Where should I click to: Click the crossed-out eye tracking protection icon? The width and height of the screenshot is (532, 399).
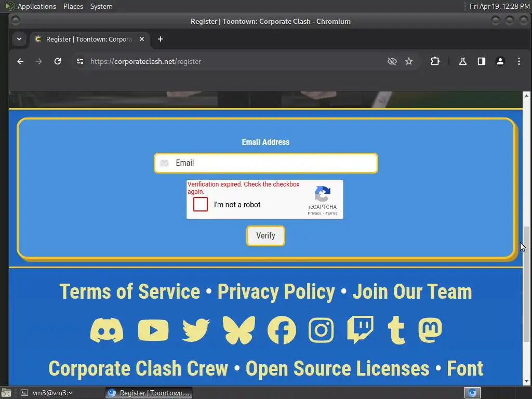tap(392, 61)
